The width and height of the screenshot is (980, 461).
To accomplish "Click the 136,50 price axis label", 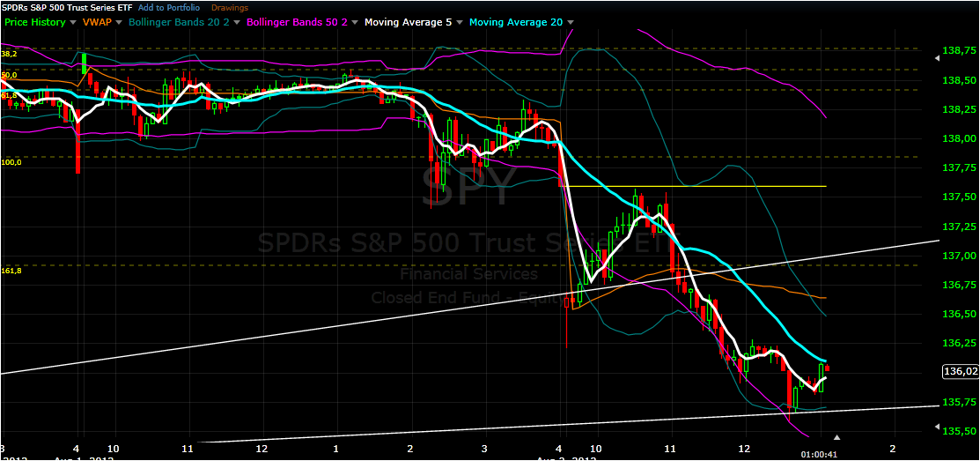I will point(960,314).
